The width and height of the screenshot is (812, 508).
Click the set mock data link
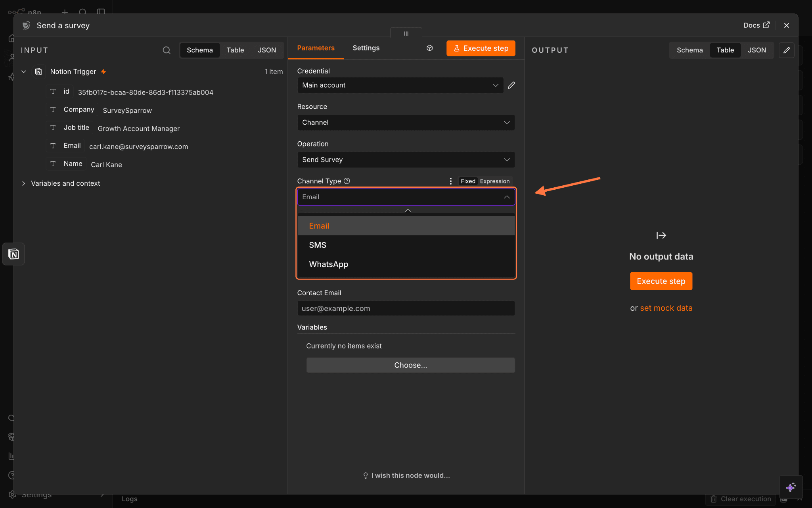pos(666,308)
